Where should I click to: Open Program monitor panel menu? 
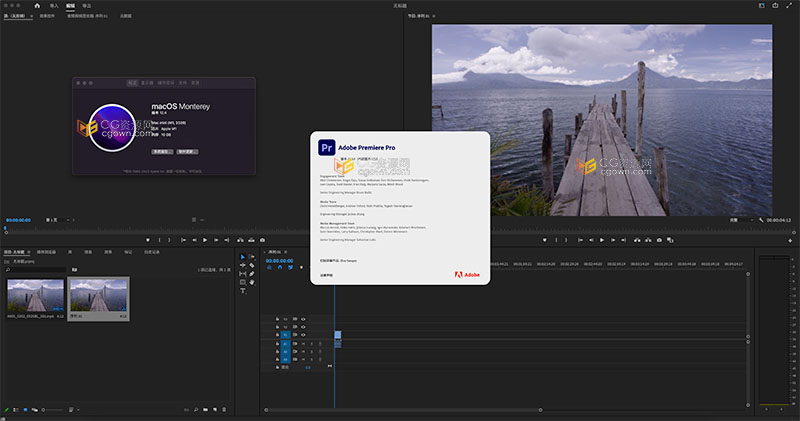point(434,16)
